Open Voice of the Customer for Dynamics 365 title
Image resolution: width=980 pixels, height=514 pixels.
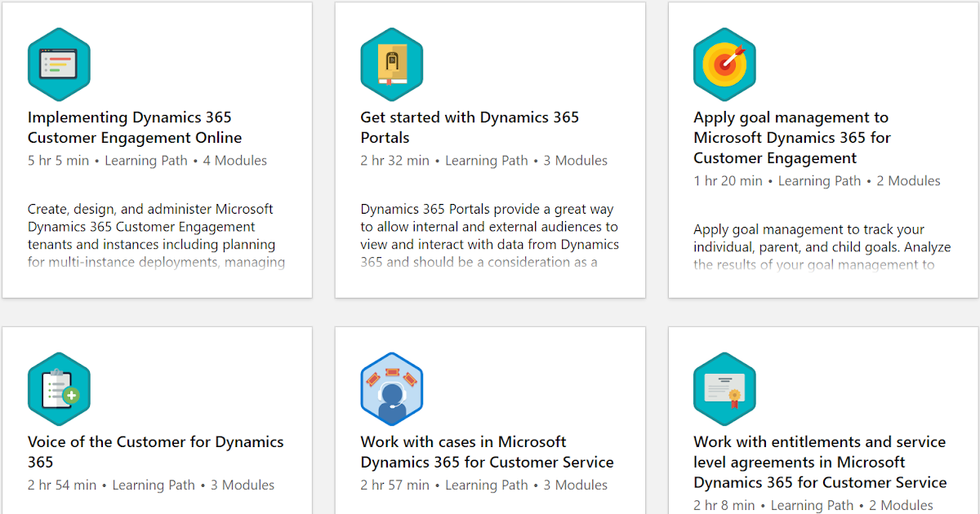coord(155,452)
